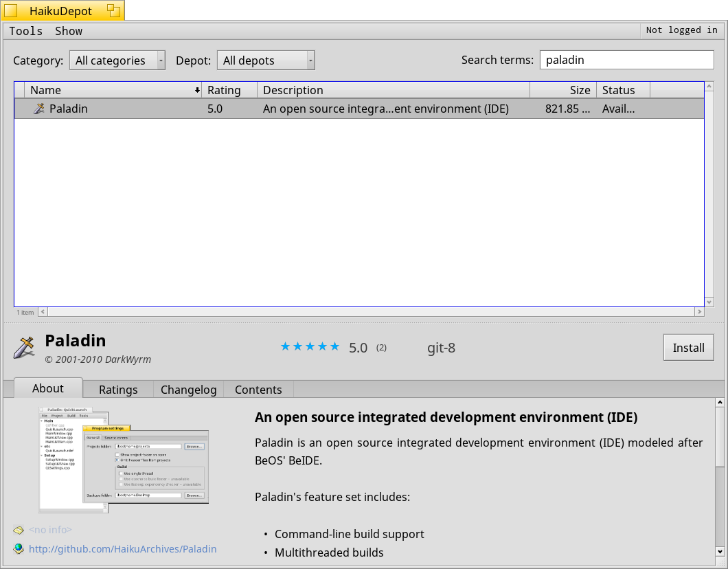Click the About panel scroll-down arrow
This screenshot has height=569, width=728.
coord(720,551)
